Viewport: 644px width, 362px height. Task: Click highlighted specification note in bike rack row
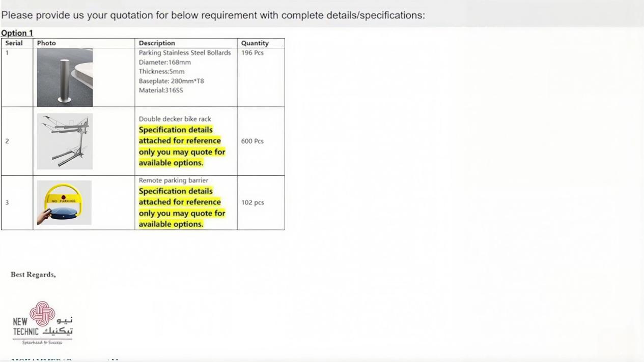(182, 146)
